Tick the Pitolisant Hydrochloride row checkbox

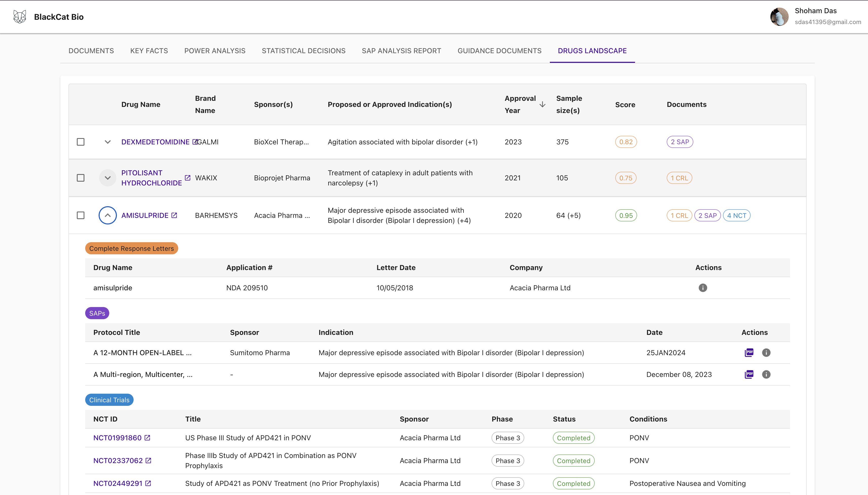[81, 178]
